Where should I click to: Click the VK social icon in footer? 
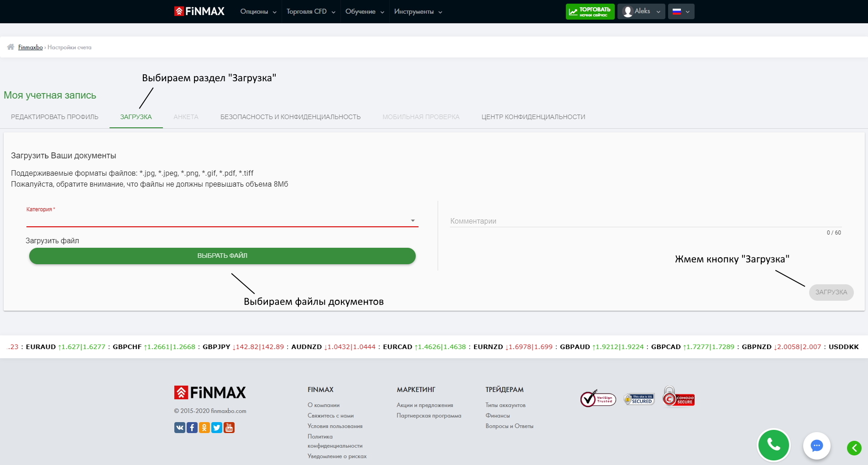180,428
